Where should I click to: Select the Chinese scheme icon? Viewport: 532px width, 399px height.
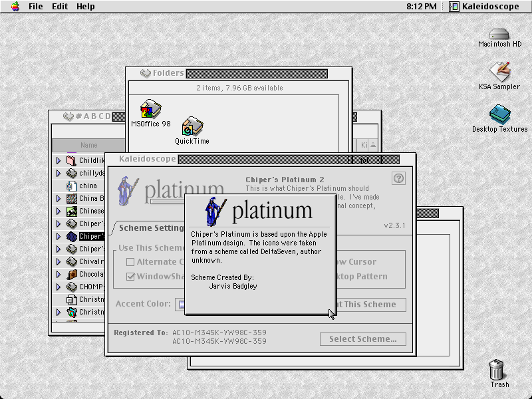[x=72, y=211]
